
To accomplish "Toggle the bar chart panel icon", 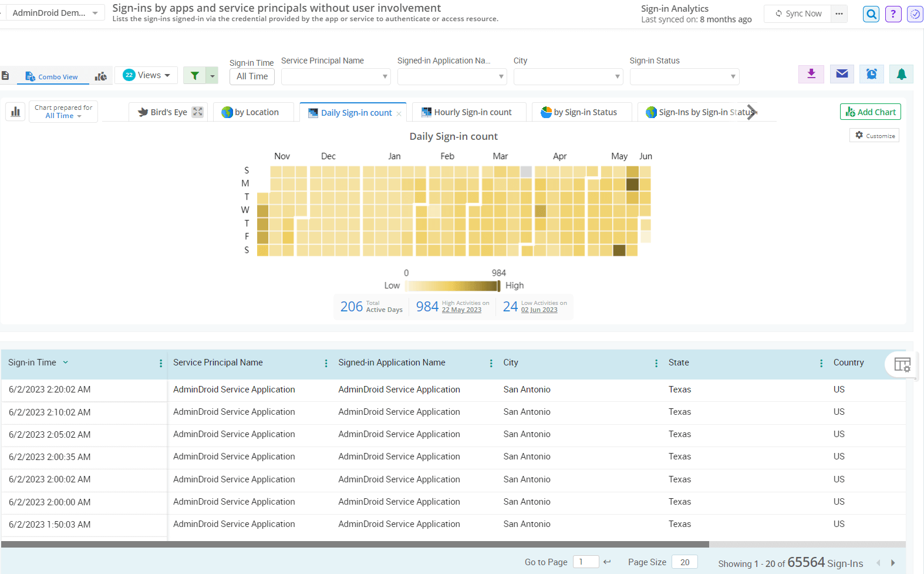I will point(16,111).
